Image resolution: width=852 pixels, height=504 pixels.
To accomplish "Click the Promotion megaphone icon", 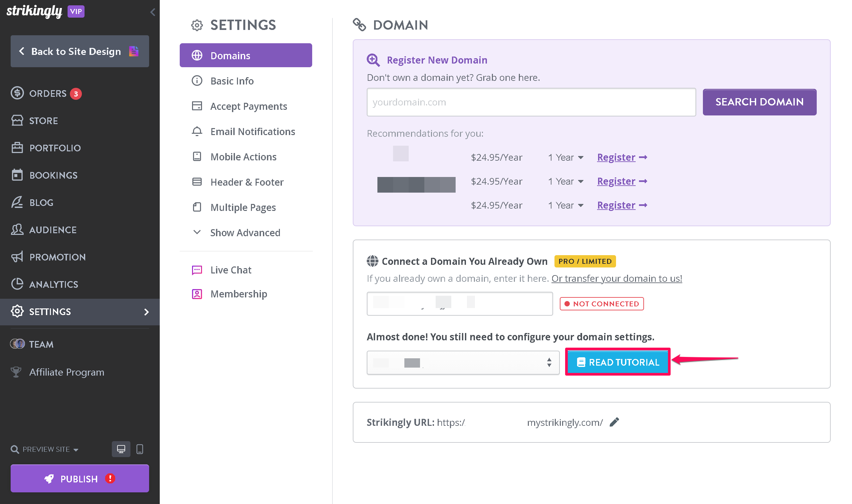I will pos(17,257).
